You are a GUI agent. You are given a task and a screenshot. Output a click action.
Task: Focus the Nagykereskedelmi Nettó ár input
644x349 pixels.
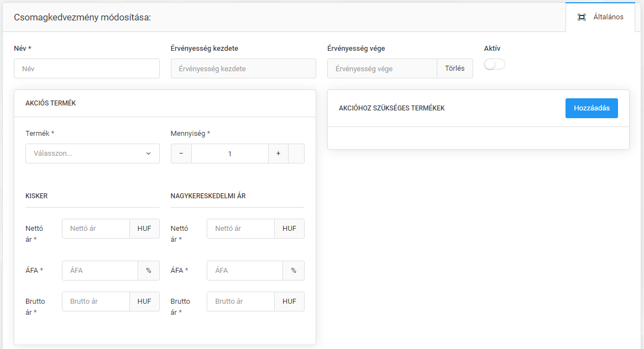tap(240, 229)
